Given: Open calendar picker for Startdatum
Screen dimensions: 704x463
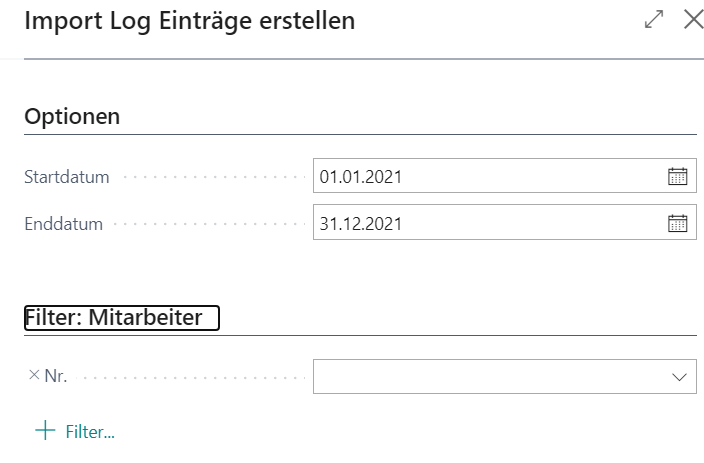Looking at the screenshot, I should [678, 176].
